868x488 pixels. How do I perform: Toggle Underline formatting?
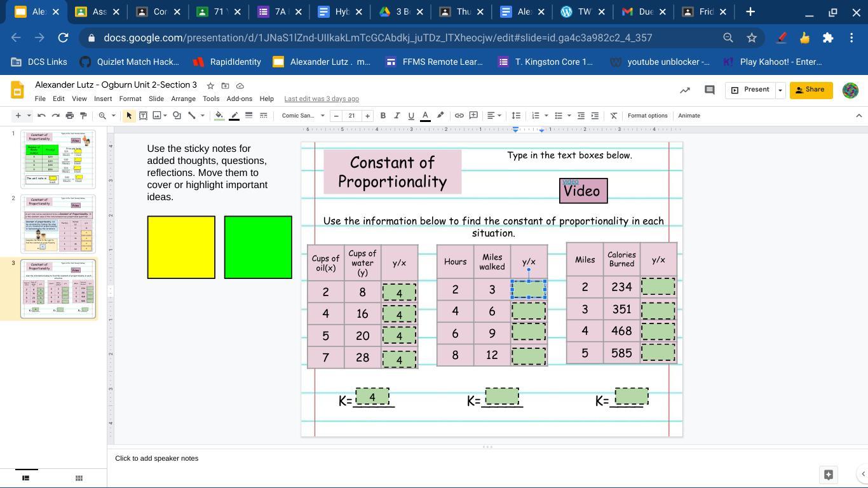(x=411, y=116)
